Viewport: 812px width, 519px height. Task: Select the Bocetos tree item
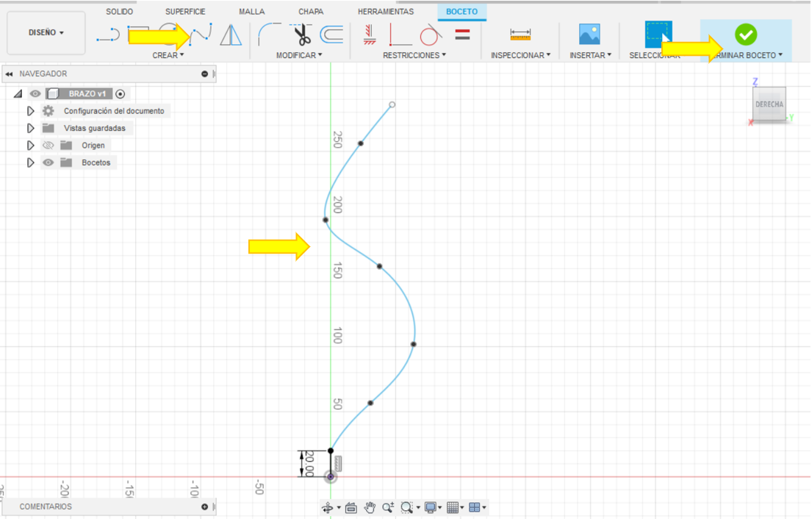(96, 162)
